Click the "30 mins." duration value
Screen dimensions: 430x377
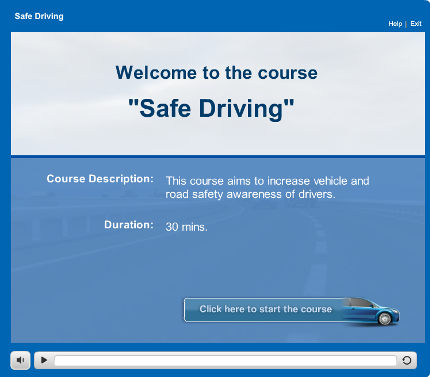186,227
